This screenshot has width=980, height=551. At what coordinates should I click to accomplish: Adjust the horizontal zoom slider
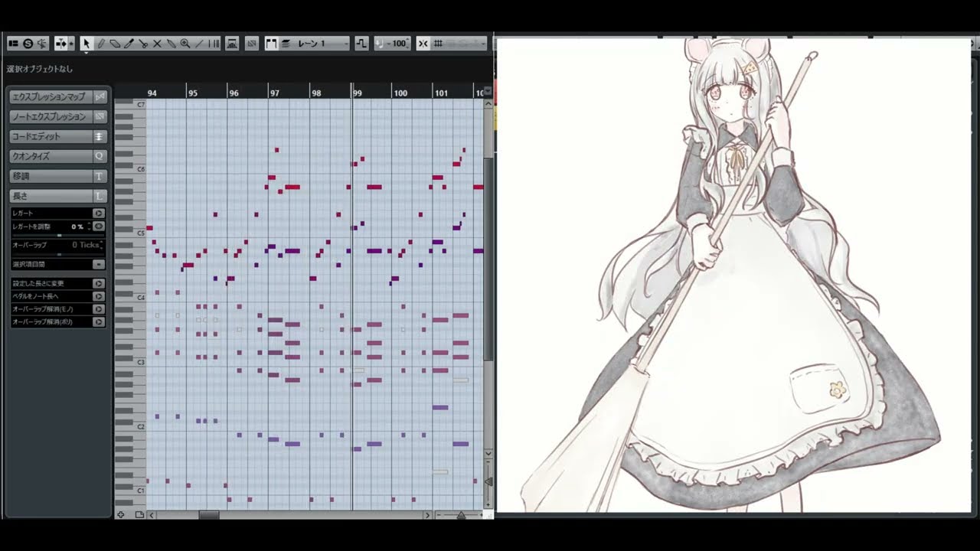click(460, 515)
